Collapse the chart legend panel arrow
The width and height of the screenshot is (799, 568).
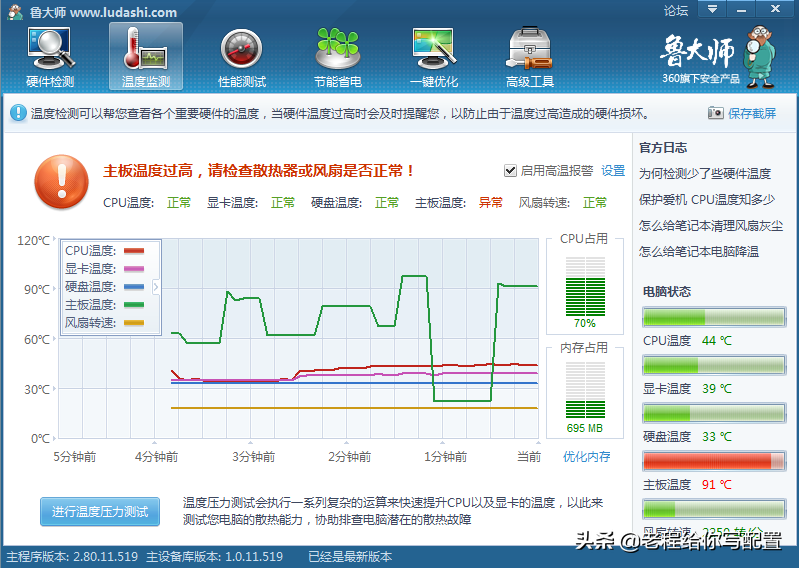point(156,287)
